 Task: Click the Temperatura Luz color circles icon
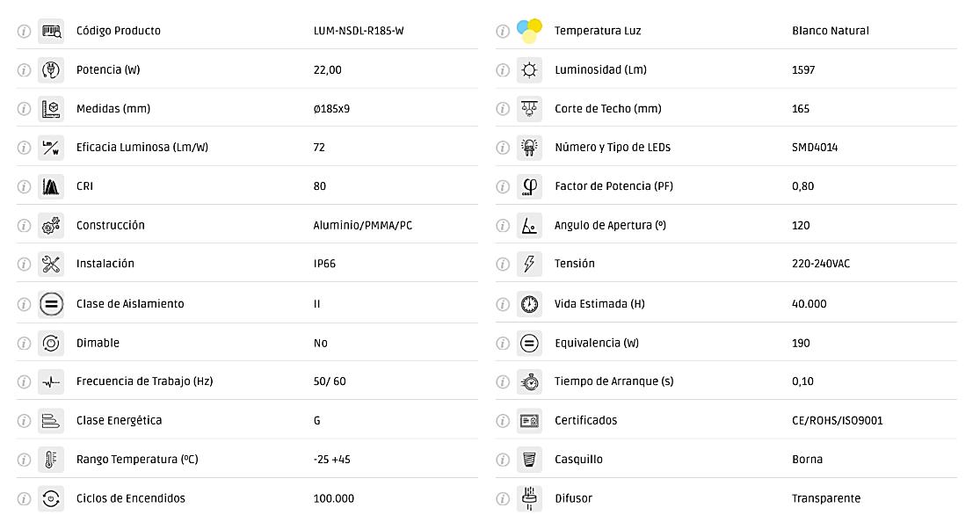pos(529,31)
